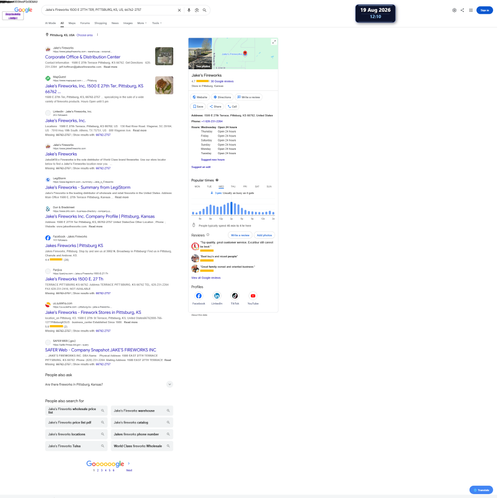Click the three-dot menu beside Choose area

pos(97,35)
